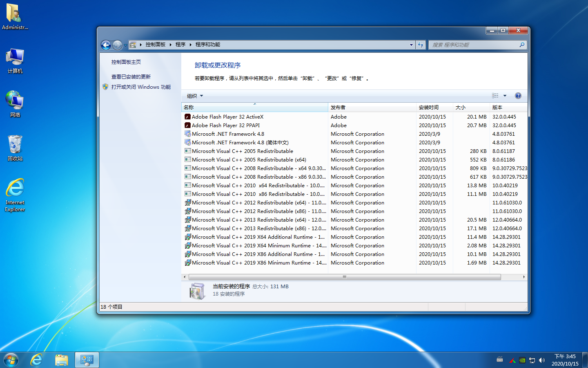Select 计算机 desktop icon

(15, 61)
